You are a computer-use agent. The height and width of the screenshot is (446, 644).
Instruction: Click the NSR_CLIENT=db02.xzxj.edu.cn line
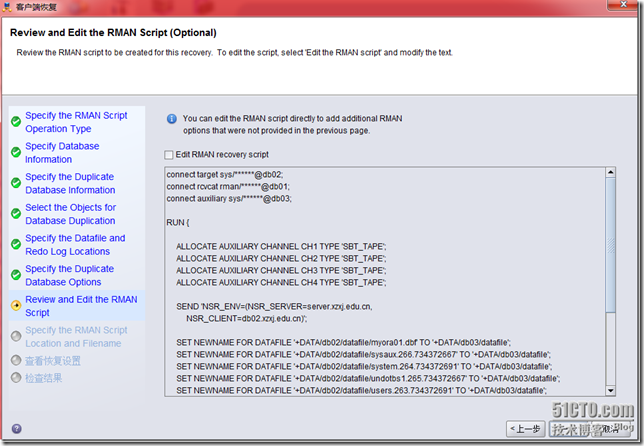(246, 318)
